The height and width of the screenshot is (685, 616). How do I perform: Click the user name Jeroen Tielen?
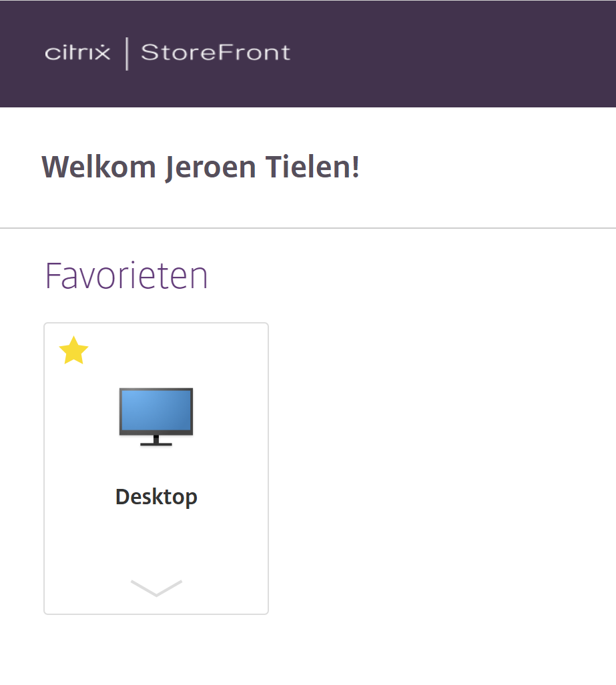262,167
